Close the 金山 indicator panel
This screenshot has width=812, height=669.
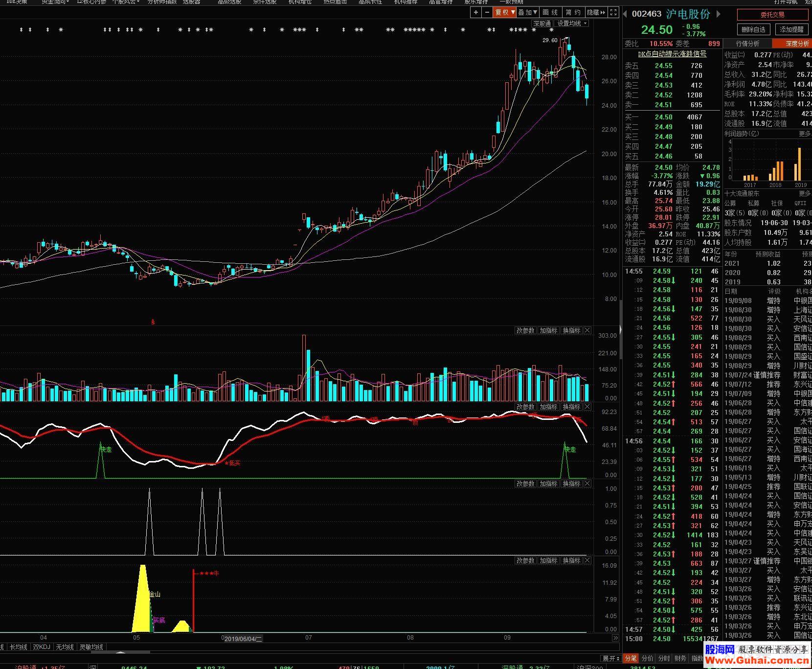tap(587, 560)
